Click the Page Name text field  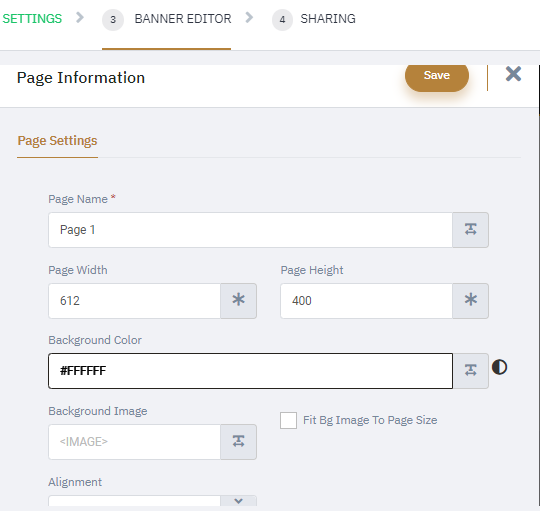point(250,230)
